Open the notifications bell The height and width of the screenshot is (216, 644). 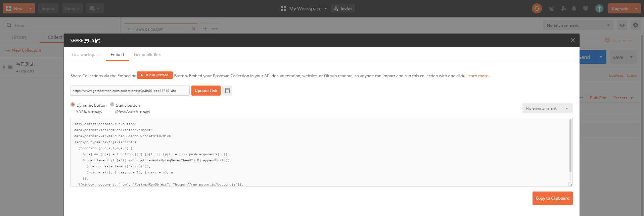pyautogui.click(x=574, y=8)
